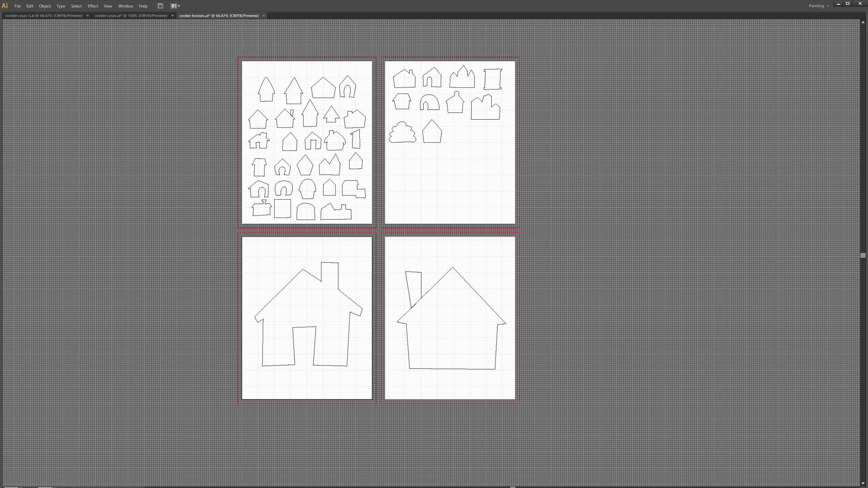
Task: Click the Ai application logo
Action: (x=5, y=6)
